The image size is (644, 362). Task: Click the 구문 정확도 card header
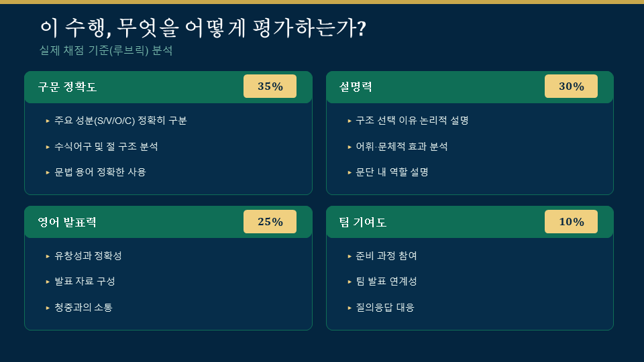coord(168,87)
